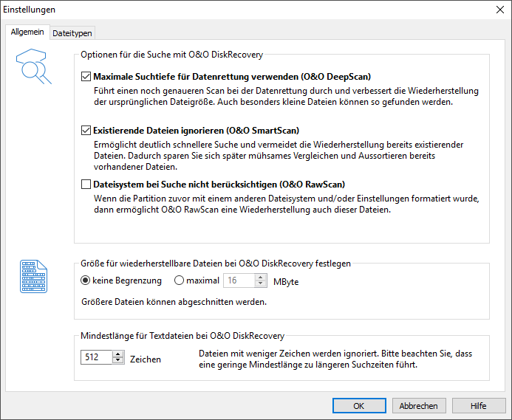512x420 pixels.
Task: Click the maximal MByte value field
Action: coord(239,280)
